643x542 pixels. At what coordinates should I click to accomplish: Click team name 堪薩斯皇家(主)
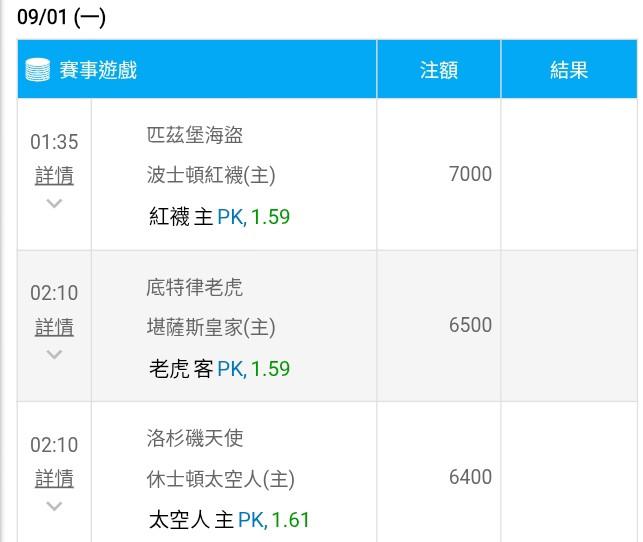point(211,327)
